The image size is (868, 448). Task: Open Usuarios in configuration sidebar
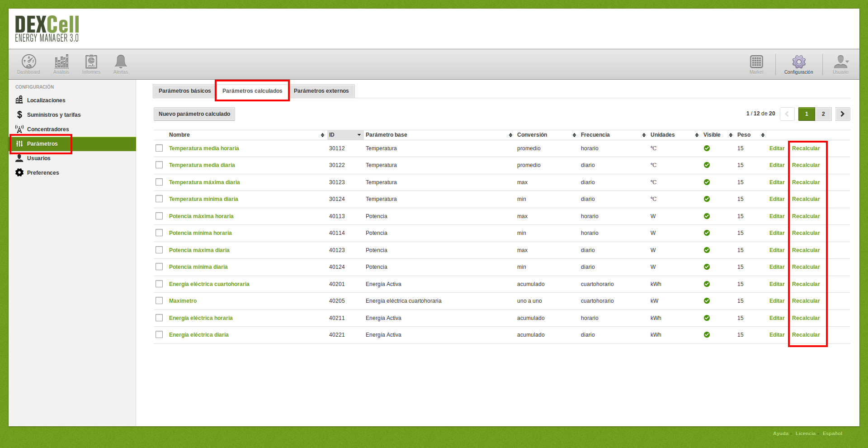point(39,158)
